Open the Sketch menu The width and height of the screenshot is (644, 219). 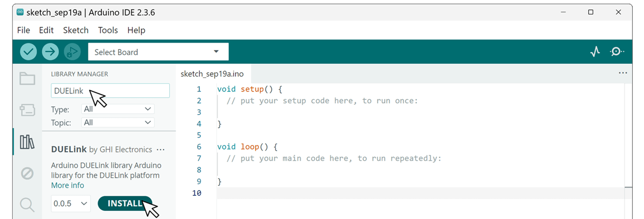click(x=76, y=30)
